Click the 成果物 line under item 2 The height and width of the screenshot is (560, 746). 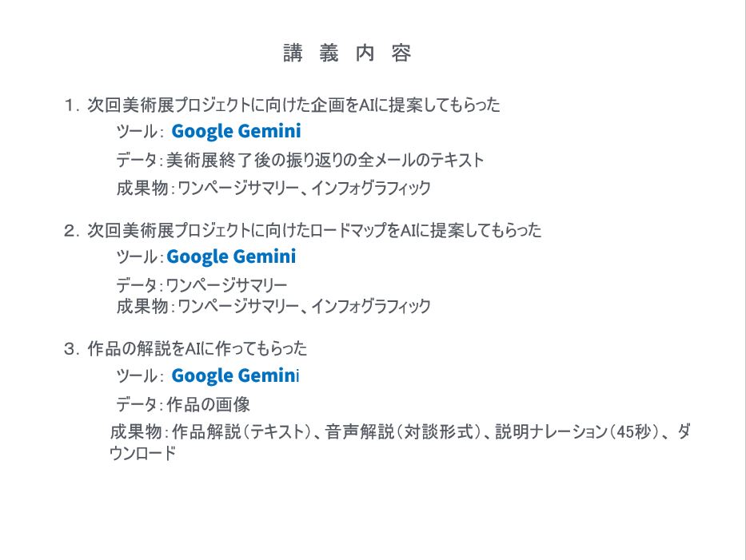click(273, 306)
